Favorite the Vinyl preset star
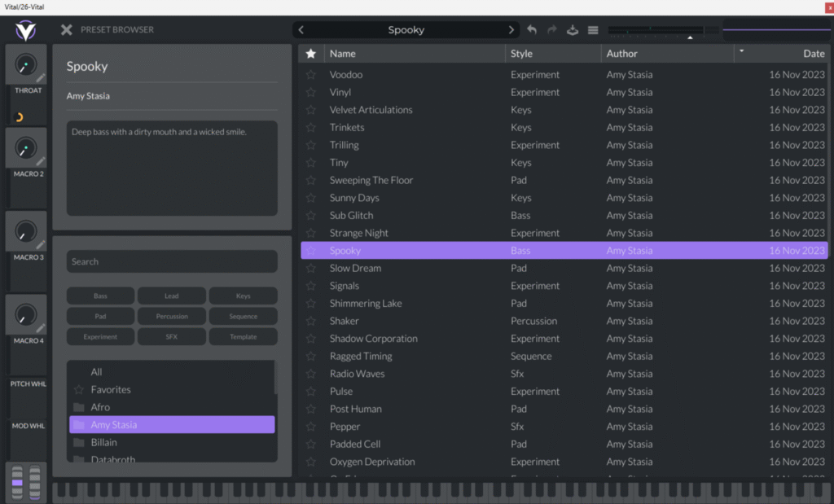This screenshot has width=834, height=504. [311, 92]
